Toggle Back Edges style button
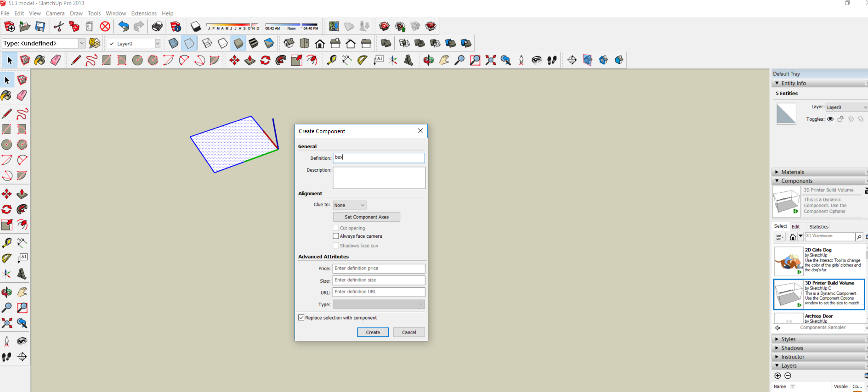868x392 pixels. 189,43
